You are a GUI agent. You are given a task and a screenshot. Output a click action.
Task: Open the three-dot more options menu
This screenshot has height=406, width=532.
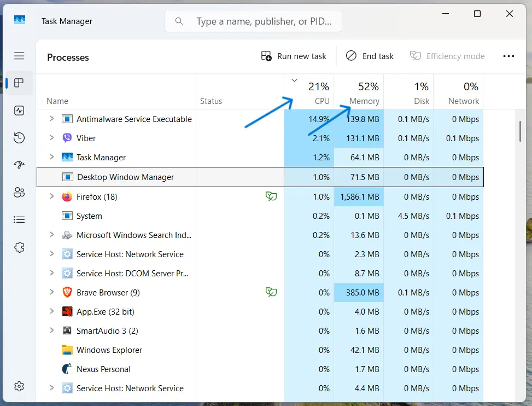click(508, 56)
